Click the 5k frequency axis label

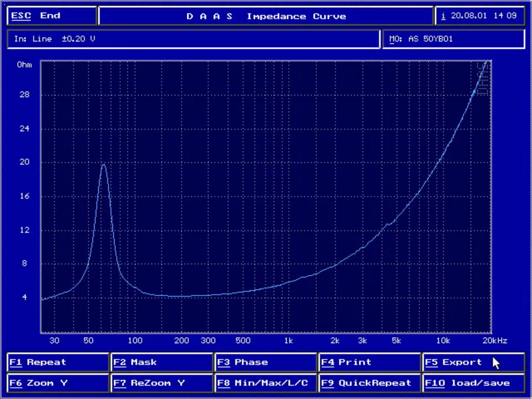coord(396,341)
